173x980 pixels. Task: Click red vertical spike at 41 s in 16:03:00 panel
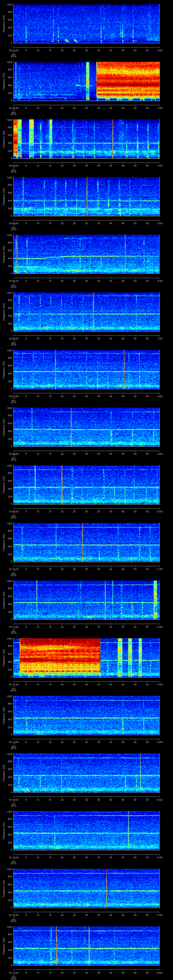[x=113, y=139]
